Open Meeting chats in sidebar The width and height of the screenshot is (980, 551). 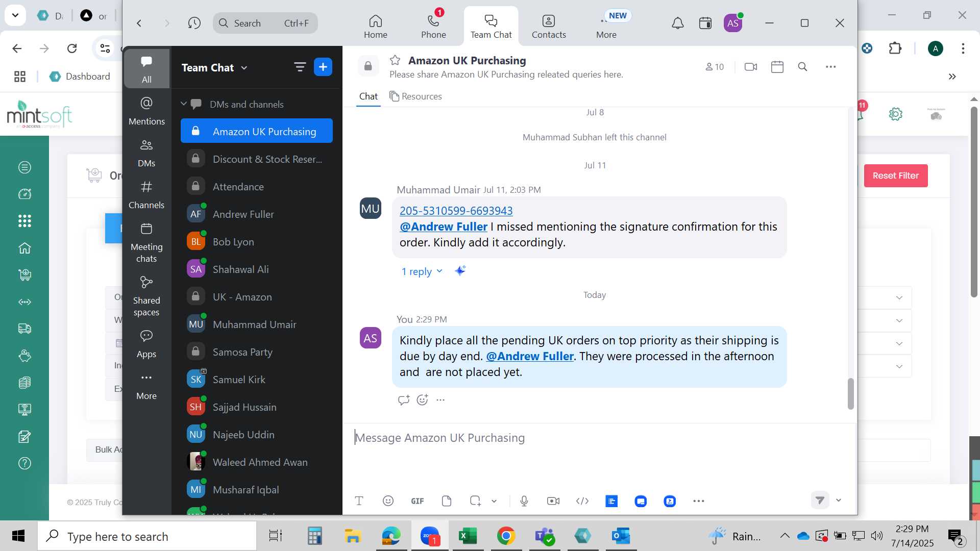[x=146, y=242]
